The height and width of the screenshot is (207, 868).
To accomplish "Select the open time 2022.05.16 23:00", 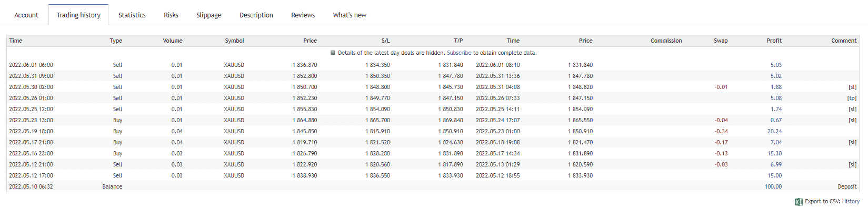I will [x=31, y=153].
